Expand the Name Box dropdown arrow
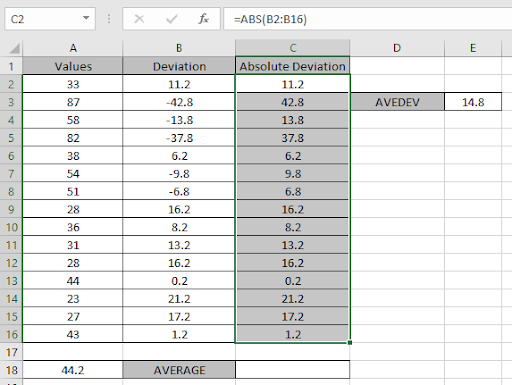Image resolution: width=512 pixels, height=385 pixels. (x=86, y=18)
